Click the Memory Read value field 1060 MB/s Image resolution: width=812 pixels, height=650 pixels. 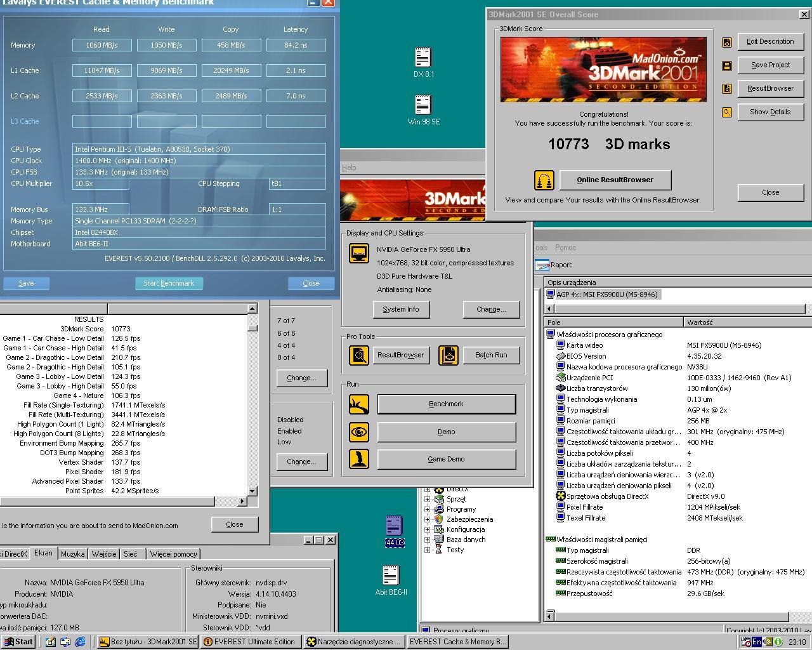(x=101, y=45)
